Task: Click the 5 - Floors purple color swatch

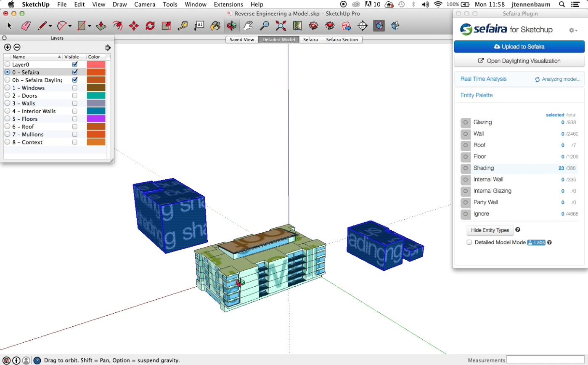Action: click(96, 119)
